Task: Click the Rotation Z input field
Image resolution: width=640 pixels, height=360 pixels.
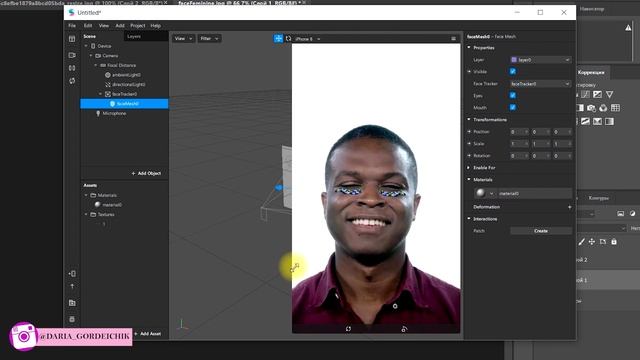Action: (562, 156)
